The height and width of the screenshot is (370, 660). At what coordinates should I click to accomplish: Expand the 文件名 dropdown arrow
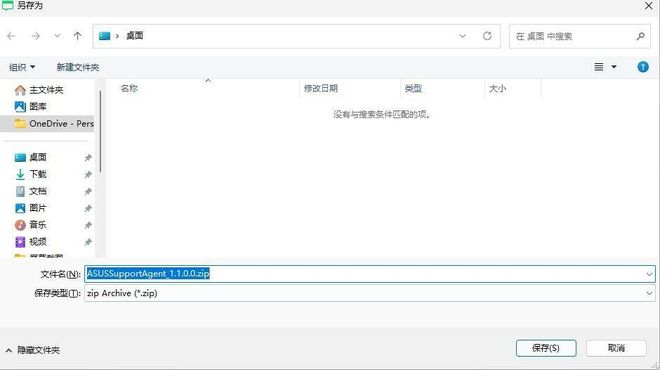(x=649, y=274)
